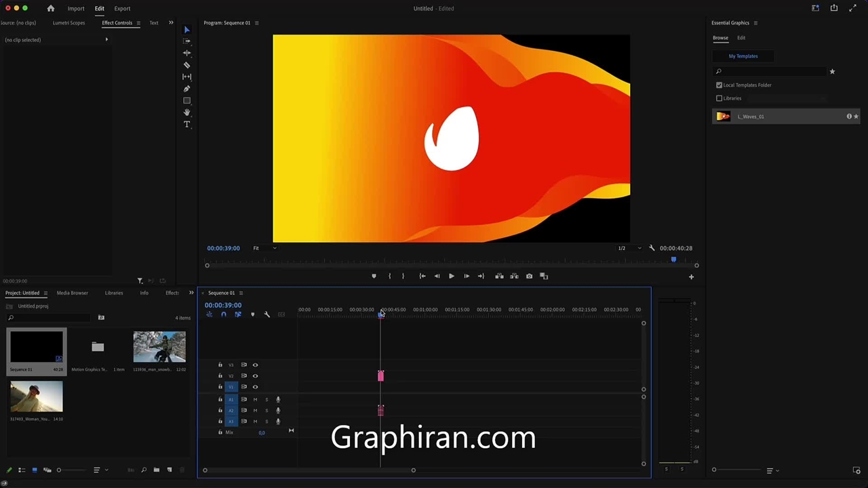Open timeline display settings wrench
Screen dimensions: 868x488
pyautogui.click(x=267, y=314)
